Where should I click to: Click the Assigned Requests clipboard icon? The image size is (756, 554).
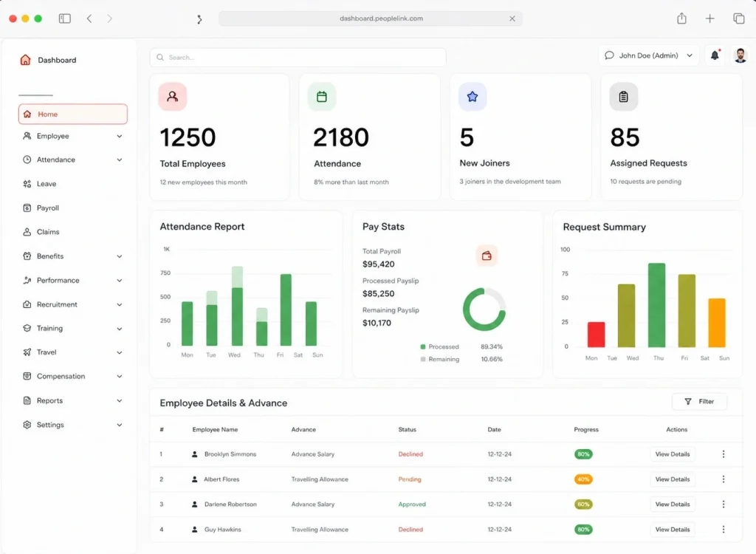point(623,97)
